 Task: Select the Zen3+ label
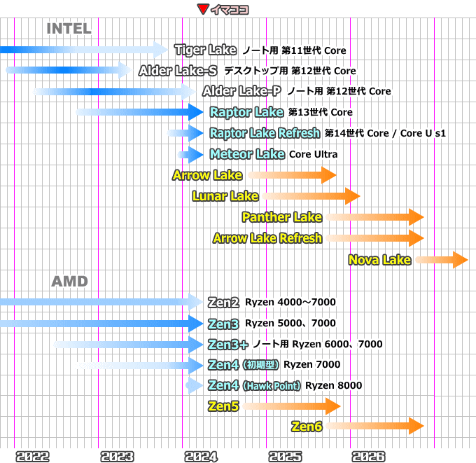coord(227,345)
